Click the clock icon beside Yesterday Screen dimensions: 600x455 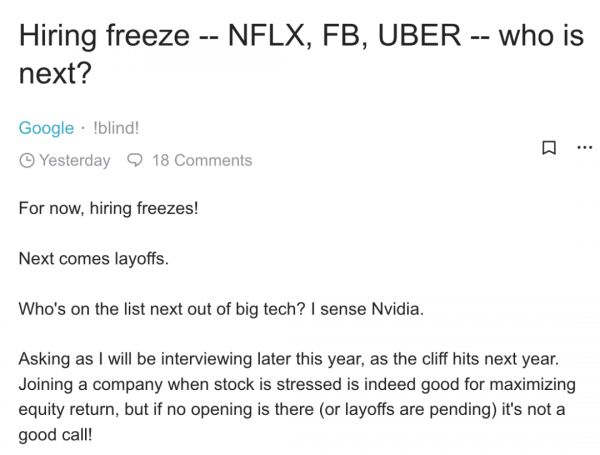pyautogui.click(x=27, y=160)
